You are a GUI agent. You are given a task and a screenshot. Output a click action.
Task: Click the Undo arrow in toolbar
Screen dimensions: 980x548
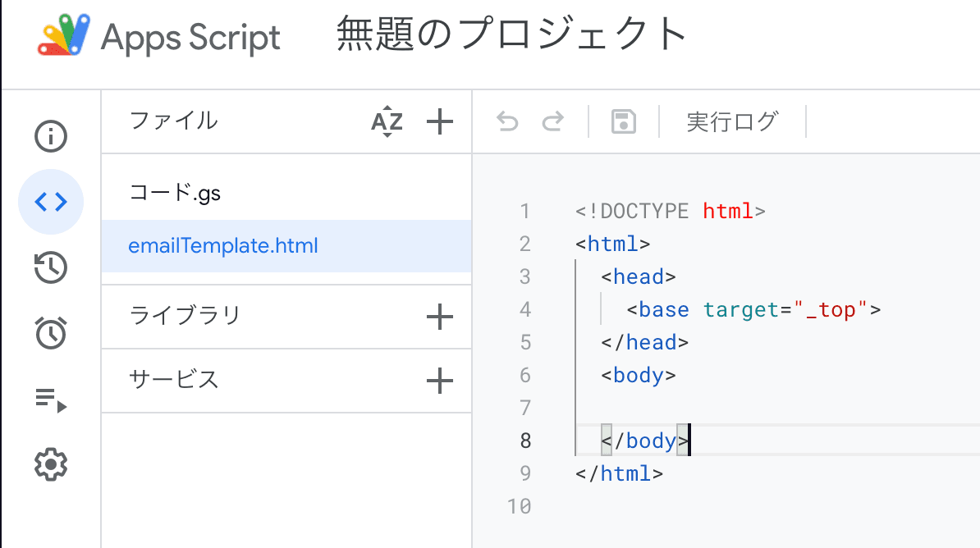click(x=507, y=122)
